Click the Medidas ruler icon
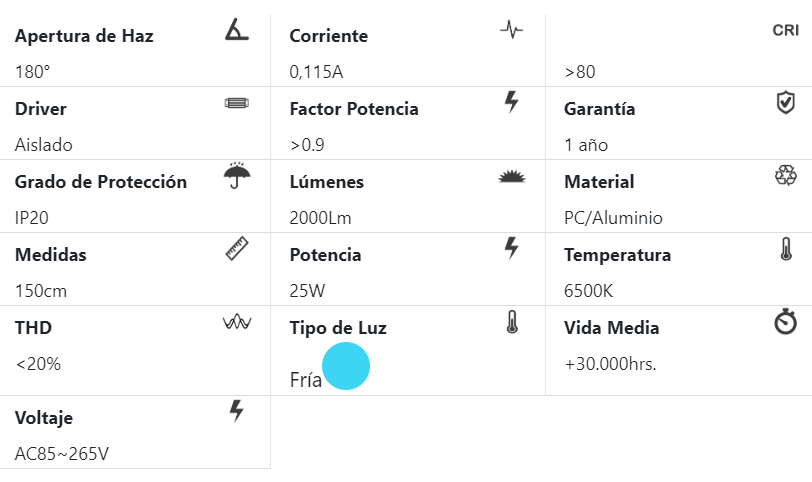This screenshot has height=482, width=812. click(237, 249)
